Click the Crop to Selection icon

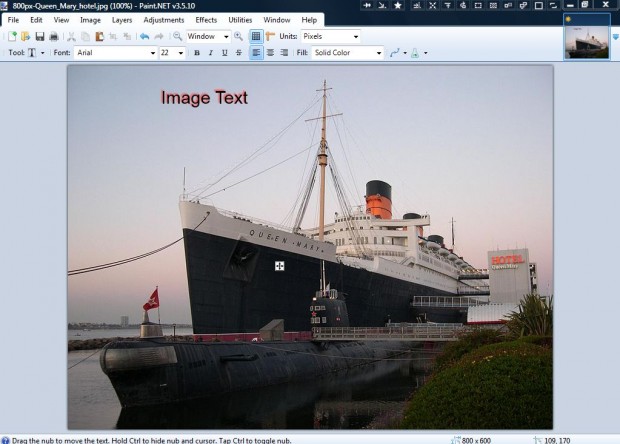tap(113, 36)
